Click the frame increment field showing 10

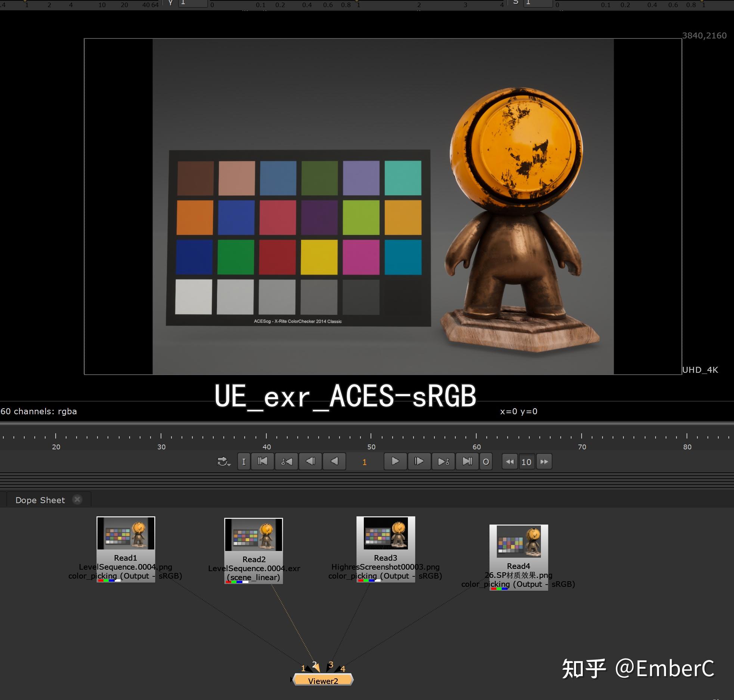pyautogui.click(x=526, y=462)
